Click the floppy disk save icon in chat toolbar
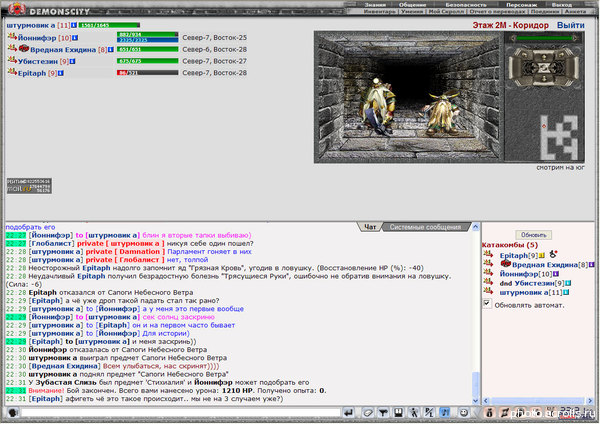The height and width of the screenshot is (424, 600). tap(398, 413)
